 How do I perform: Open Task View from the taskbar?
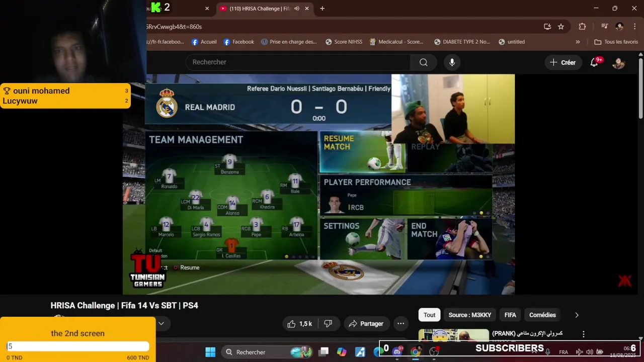tap(324, 352)
